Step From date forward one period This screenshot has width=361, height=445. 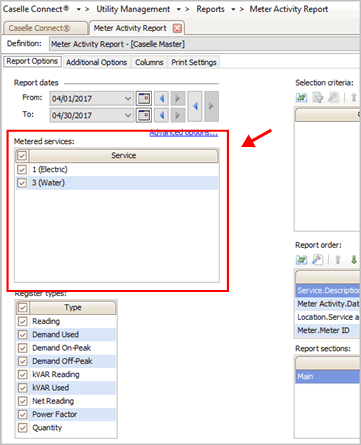tap(178, 98)
